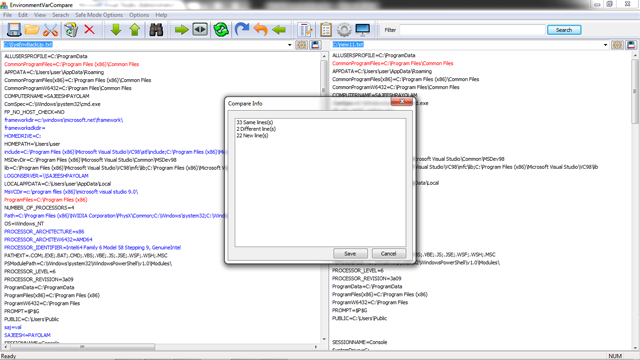Click Cancel in Compare Info dialog
Image resolution: width=640 pixels, height=360 pixels.
pyautogui.click(x=389, y=253)
